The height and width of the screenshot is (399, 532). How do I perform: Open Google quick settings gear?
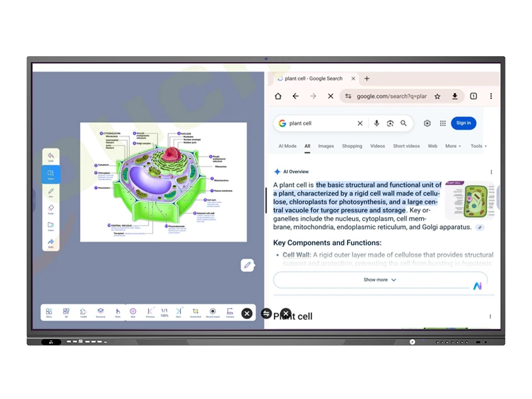(427, 123)
